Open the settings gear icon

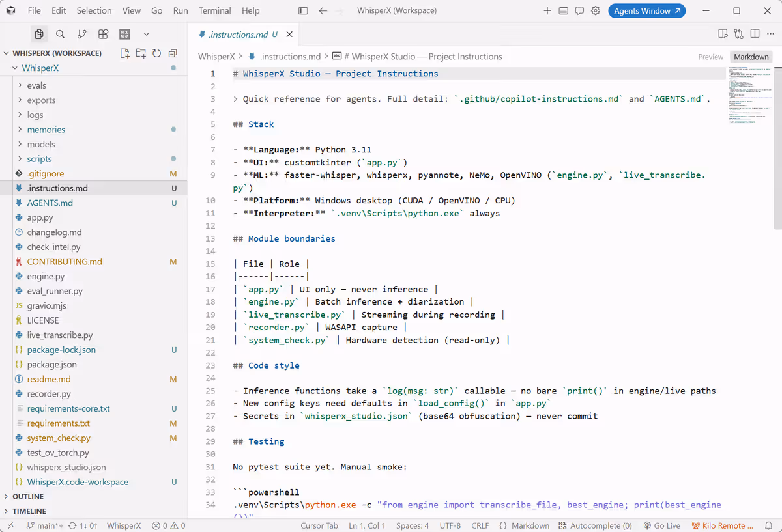pos(596,10)
